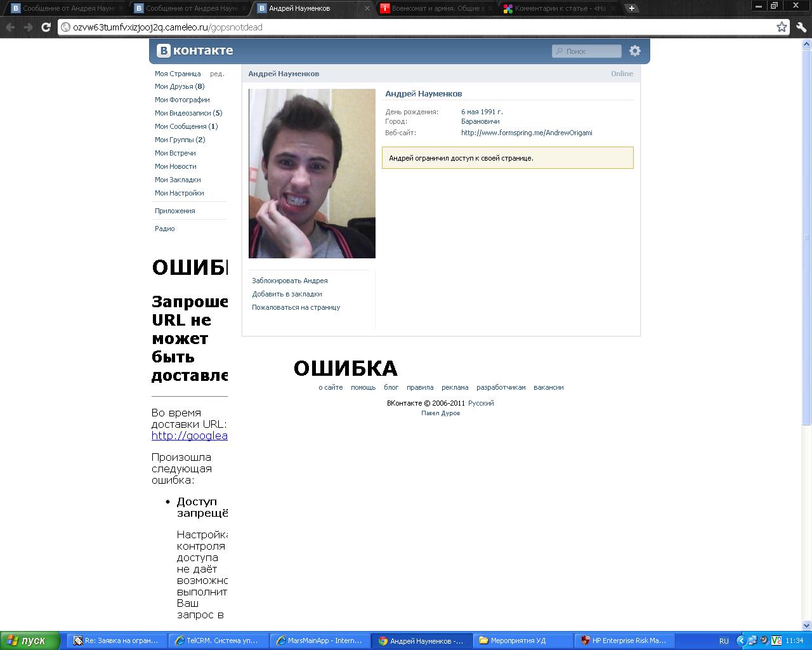
Task: Go to Мои Закладки
Action: click(178, 180)
